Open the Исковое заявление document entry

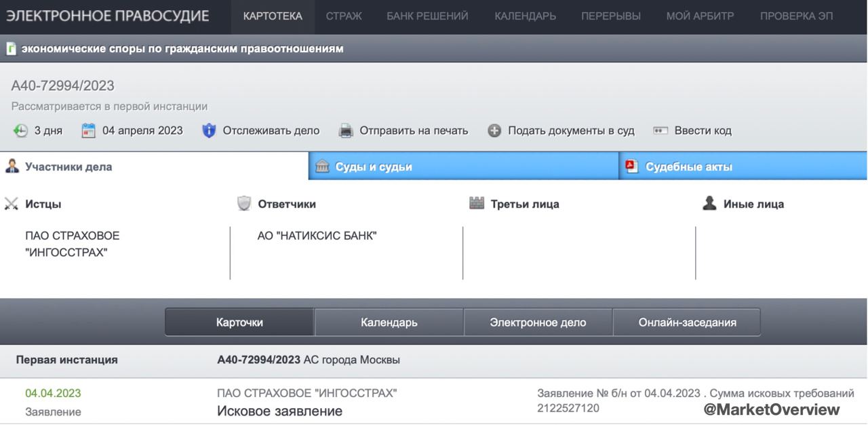(x=279, y=411)
